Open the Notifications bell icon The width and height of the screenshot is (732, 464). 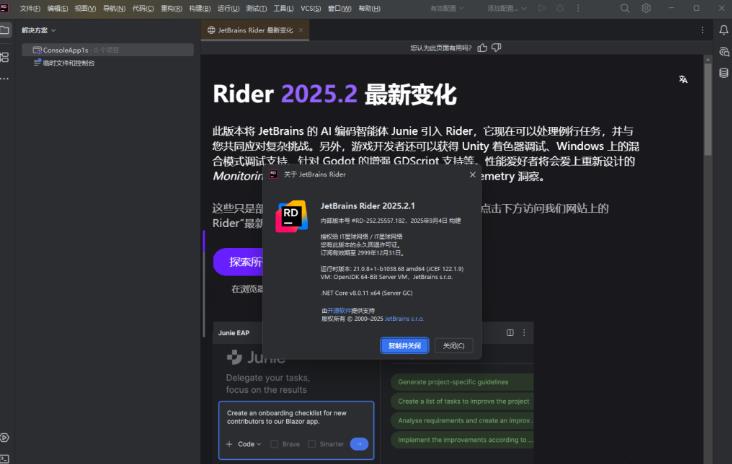[724, 30]
